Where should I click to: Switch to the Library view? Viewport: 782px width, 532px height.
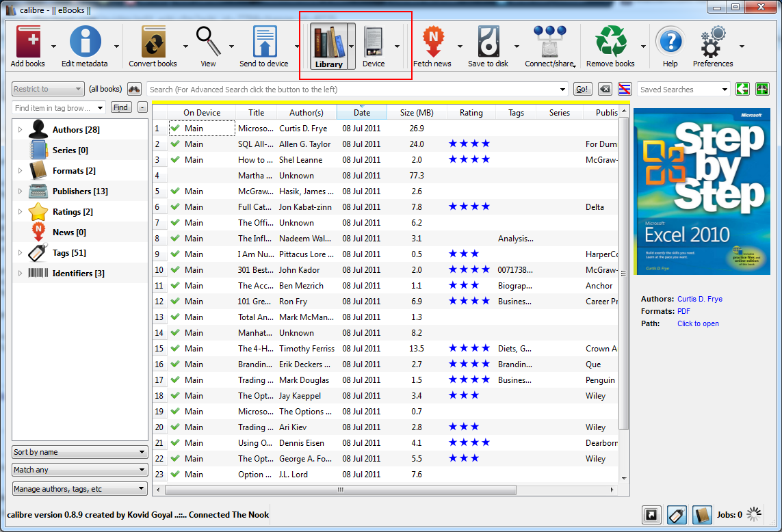328,46
